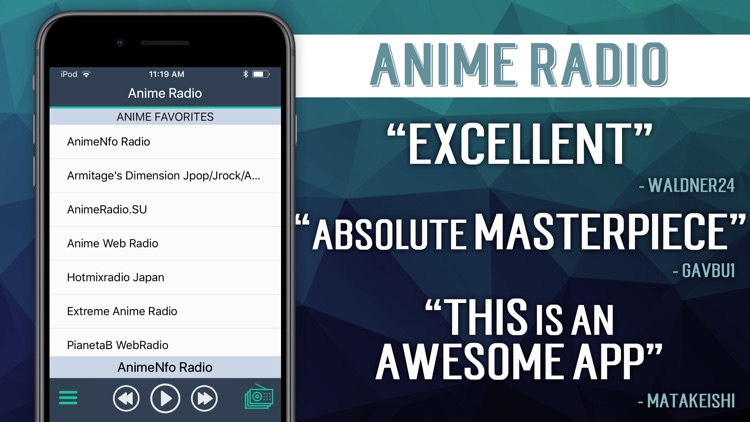Tap the battery indicator icon
This screenshot has width=750, height=422.
[x=261, y=74]
